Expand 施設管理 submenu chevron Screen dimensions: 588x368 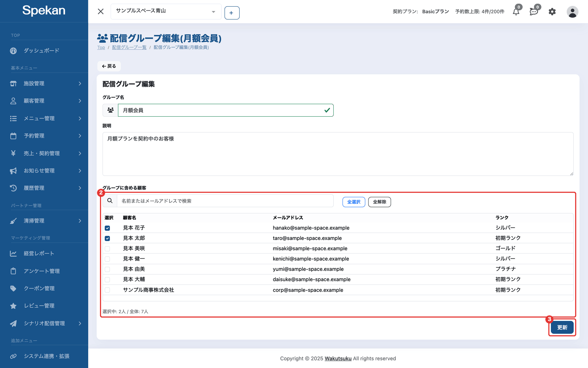[x=80, y=84]
